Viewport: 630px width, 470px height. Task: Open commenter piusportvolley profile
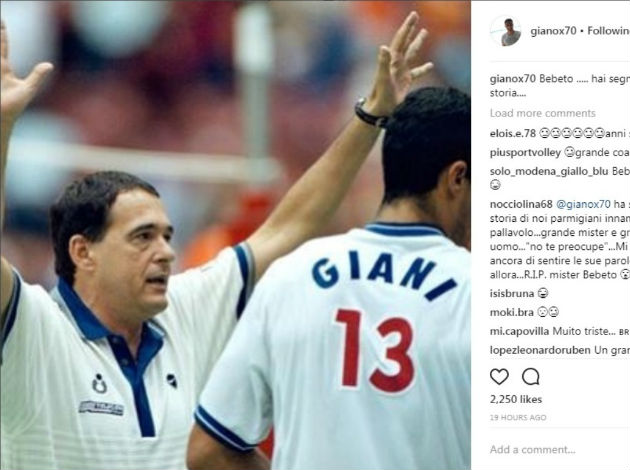pyautogui.click(x=525, y=153)
